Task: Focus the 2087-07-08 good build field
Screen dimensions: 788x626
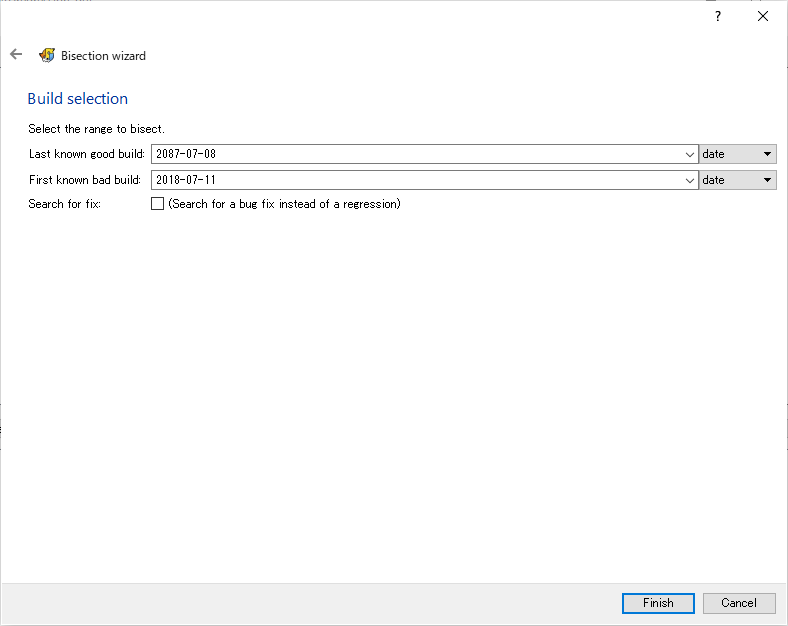Action: click(417, 154)
